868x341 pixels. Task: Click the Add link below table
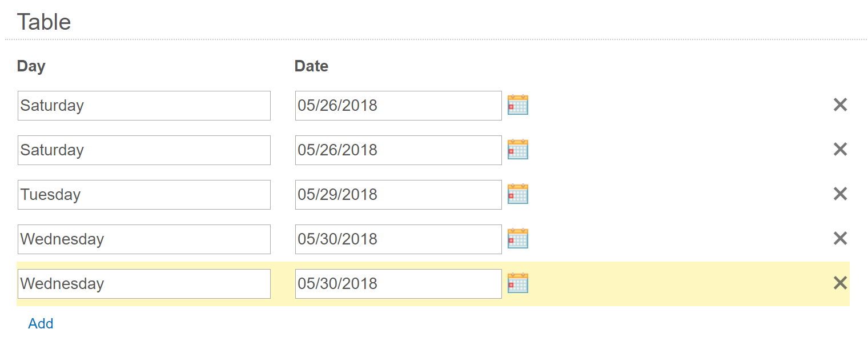coord(41,324)
